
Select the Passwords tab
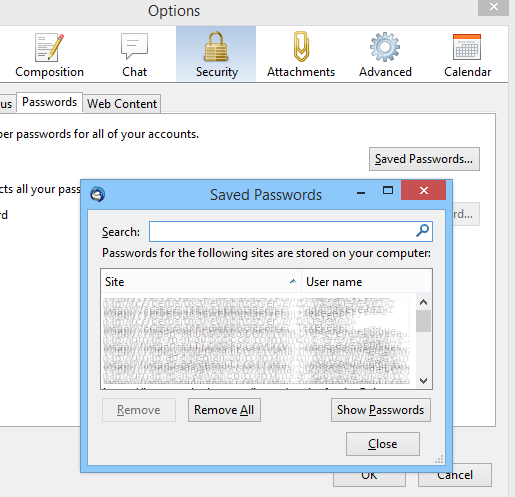(49, 102)
